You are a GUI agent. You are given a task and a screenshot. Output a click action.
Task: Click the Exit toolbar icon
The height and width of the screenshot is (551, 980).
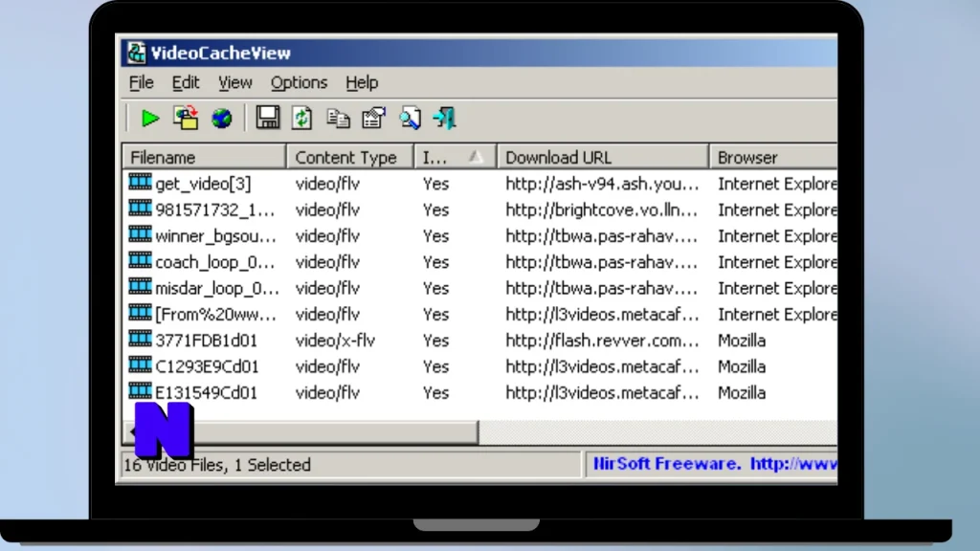tap(444, 118)
